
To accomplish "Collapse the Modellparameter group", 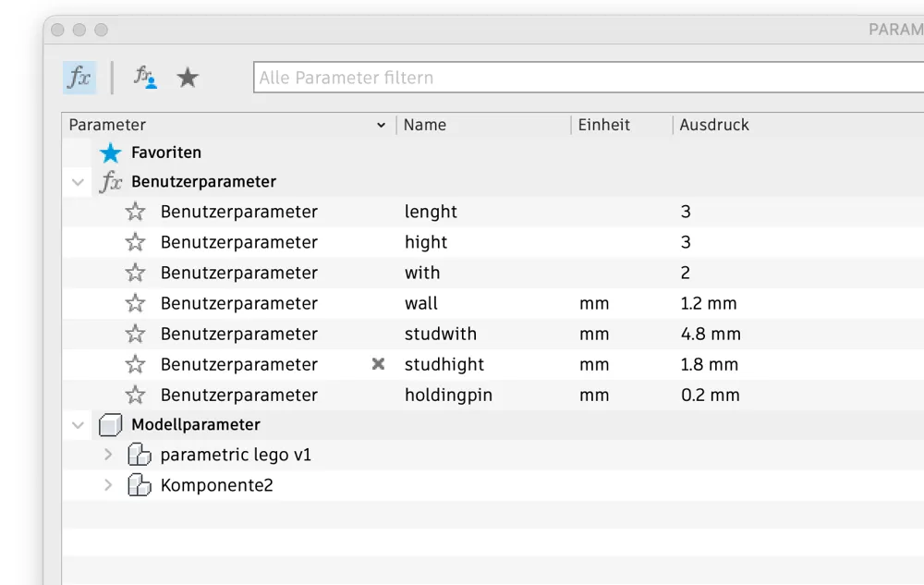I will [x=79, y=425].
